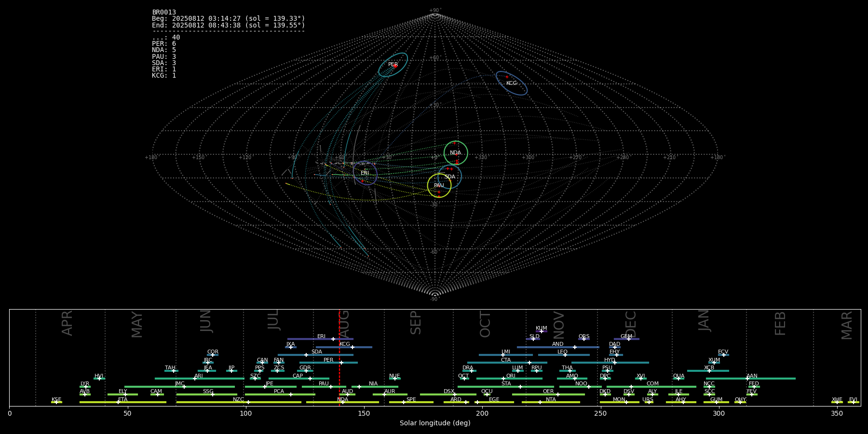Click the STA shower bar in timeline

(x=506, y=386)
